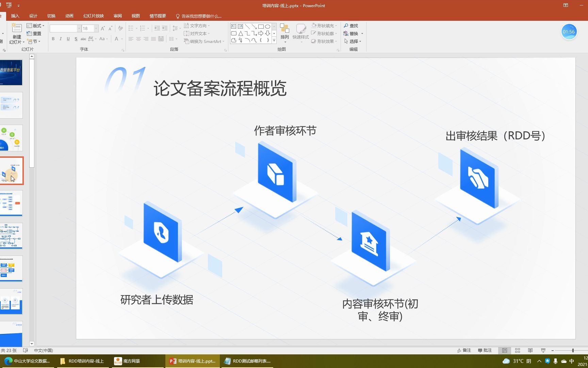This screenshot has width=588, height=368.
Task: Click New Slide (新建幻灯片) button
Action: (17, 33)
